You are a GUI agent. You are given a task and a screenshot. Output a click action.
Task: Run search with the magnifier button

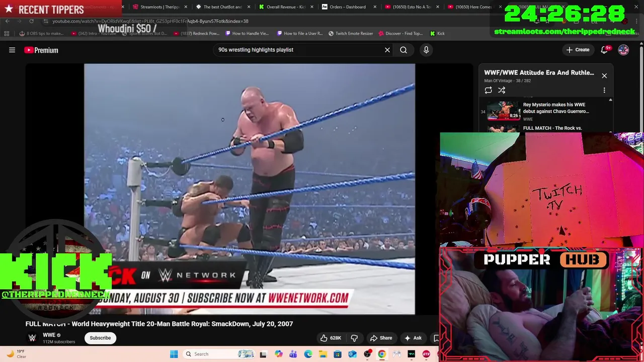(x=404, y=50)
